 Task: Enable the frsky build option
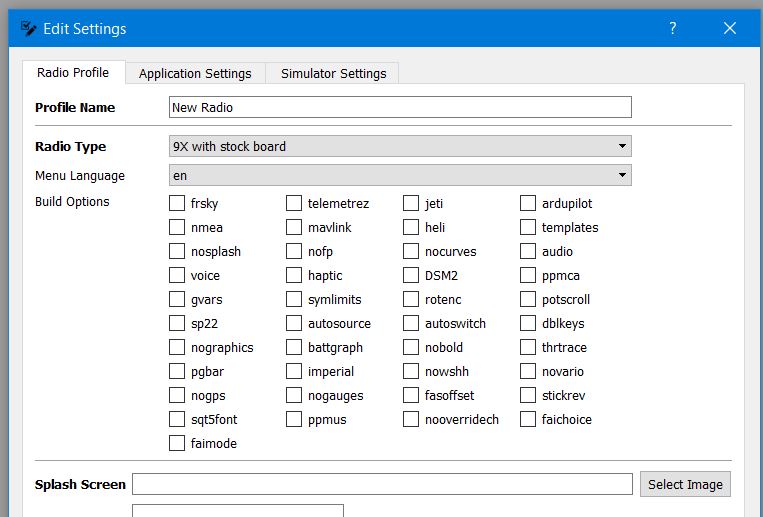click(177, 203)
